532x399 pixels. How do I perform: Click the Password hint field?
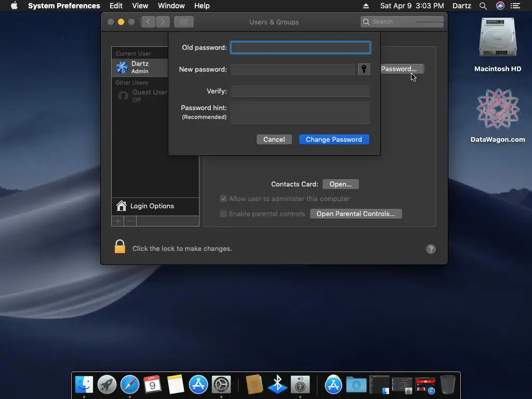301,113
